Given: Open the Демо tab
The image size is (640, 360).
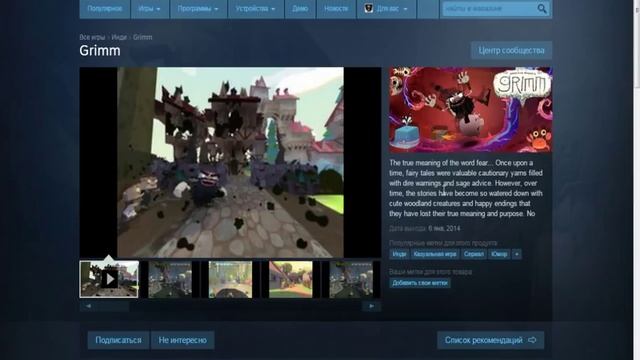Looking at the screenshot, I should click(300, 9).
